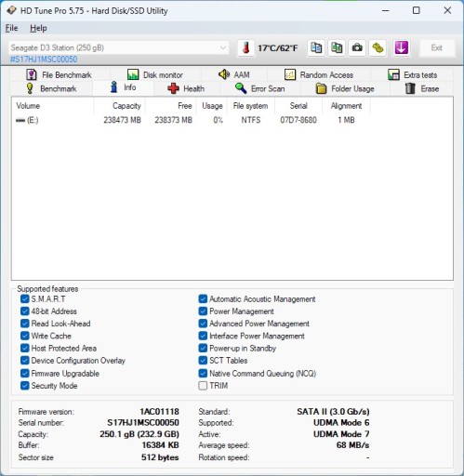Toggle the TRIM checkbox
The width and height of the screenshot is (464, 476).
(203, 386)
